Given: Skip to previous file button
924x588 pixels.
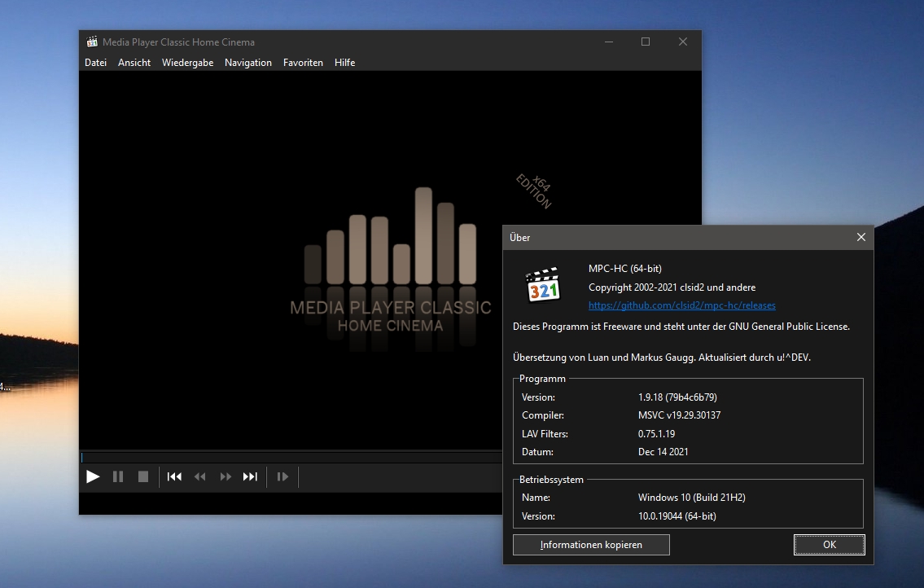Looking at the screenshot, I should point(174,476).
